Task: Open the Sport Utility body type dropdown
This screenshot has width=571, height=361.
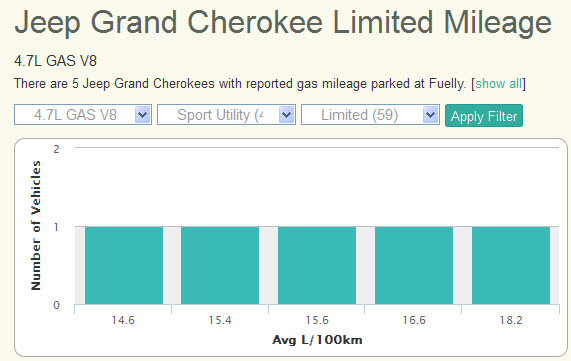Action: [x=226, y=115]
